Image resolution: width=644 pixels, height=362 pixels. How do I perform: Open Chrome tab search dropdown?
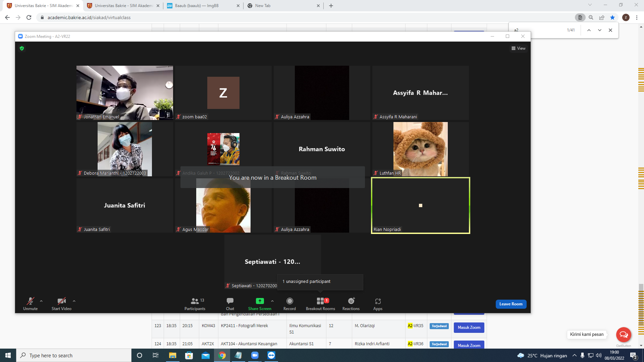(590, 5)
